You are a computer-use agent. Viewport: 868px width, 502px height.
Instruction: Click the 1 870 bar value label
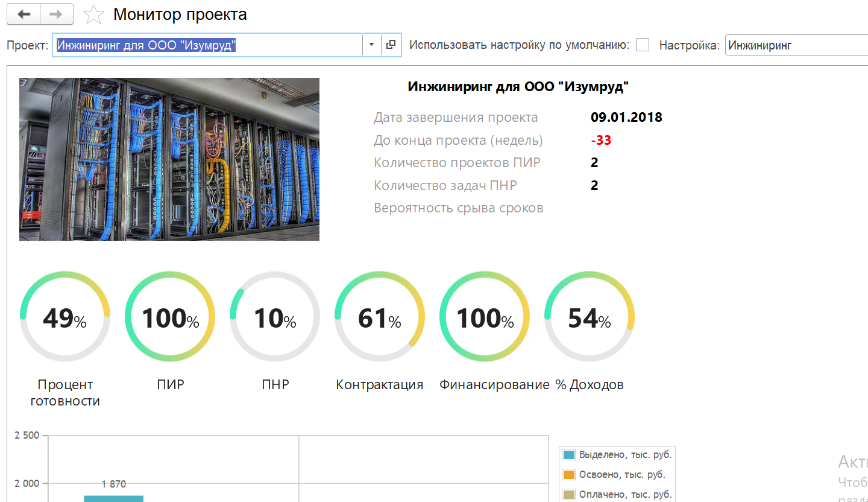114,484
